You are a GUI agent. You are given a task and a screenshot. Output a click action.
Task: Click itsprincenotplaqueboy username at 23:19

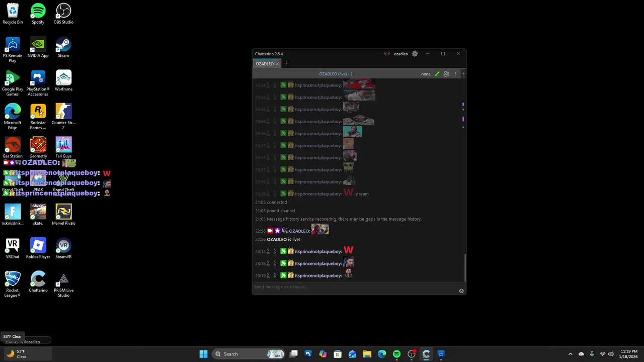coord(318,276)
